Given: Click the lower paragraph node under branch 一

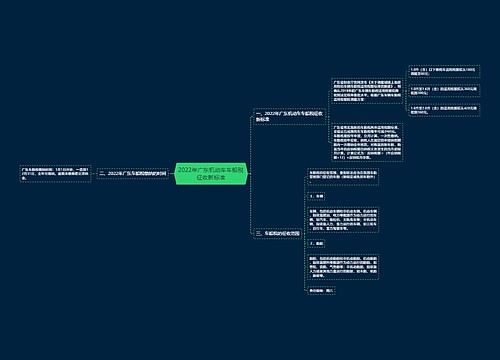Looking at the screenshot, I should pyautogui.click(x=367, y=142).
